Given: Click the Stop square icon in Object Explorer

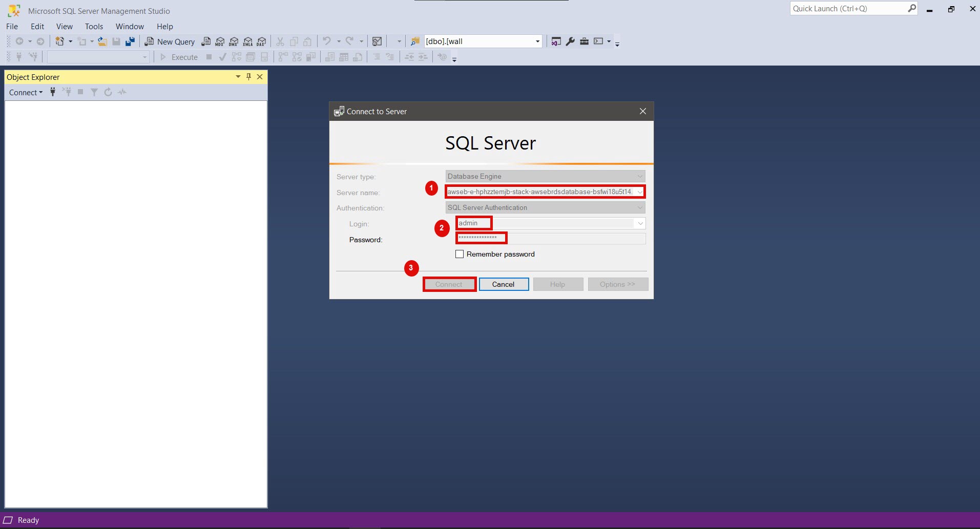Looking at the screenshot, I should pos(80,92).
